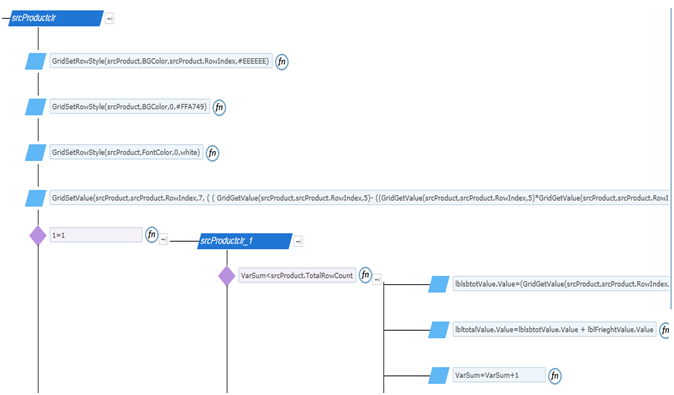Open function editor for FontColor white step
Image resolution: width=674 pixels, height=395 pixels.
(212, 153)
